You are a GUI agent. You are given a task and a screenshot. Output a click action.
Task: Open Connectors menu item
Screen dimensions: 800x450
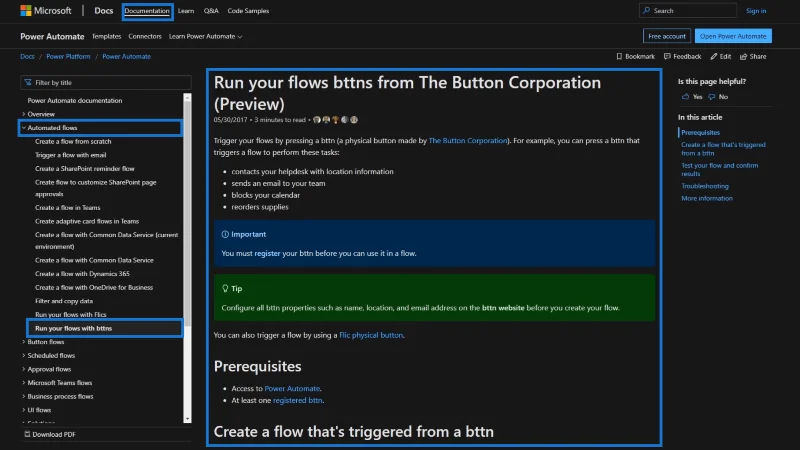145,36
